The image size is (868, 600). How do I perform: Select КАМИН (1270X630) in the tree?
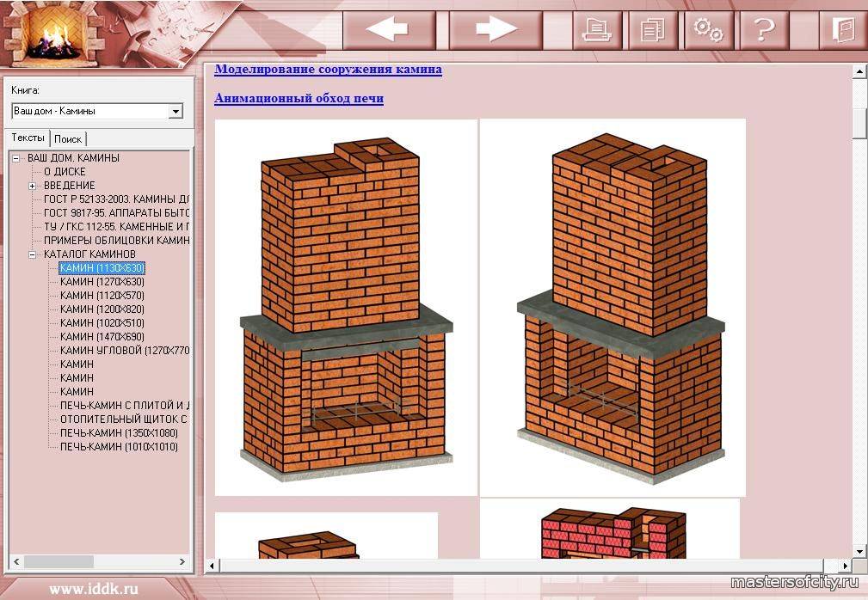[x=102, y=282]
